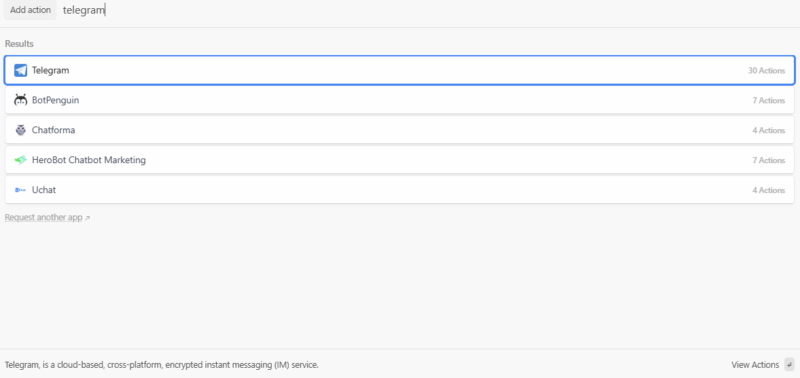Click the 4 Actions label for Uchat
The width and height of the screenshot is (800, 378).
(768, 190)
